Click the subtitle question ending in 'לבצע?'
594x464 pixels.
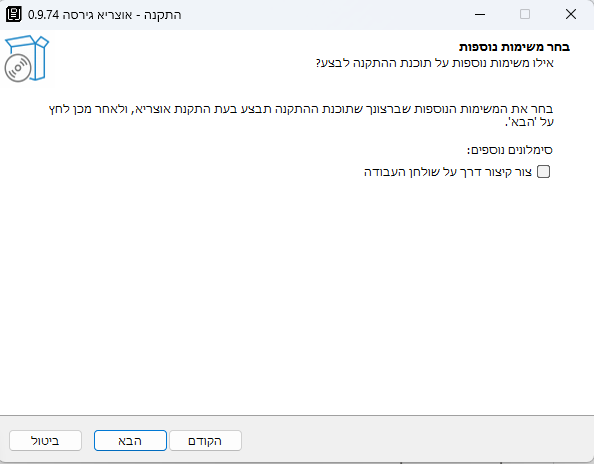[435, 63]
